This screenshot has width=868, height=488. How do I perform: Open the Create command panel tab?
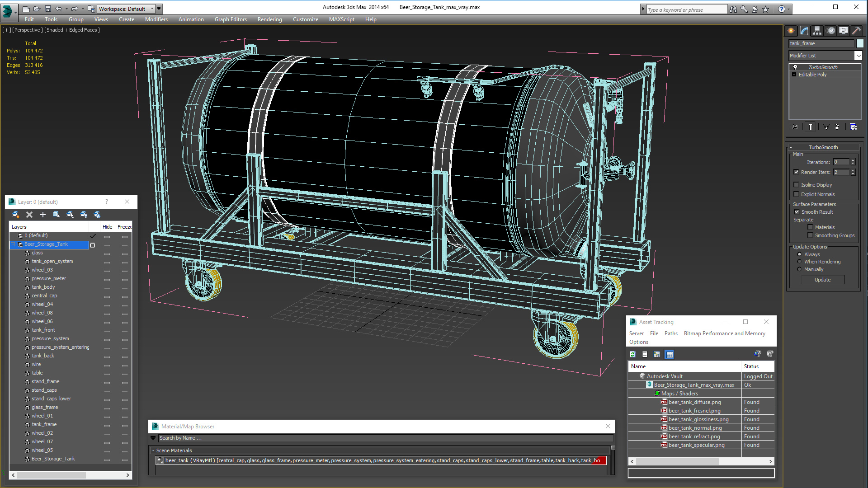[x=791, y=31]
